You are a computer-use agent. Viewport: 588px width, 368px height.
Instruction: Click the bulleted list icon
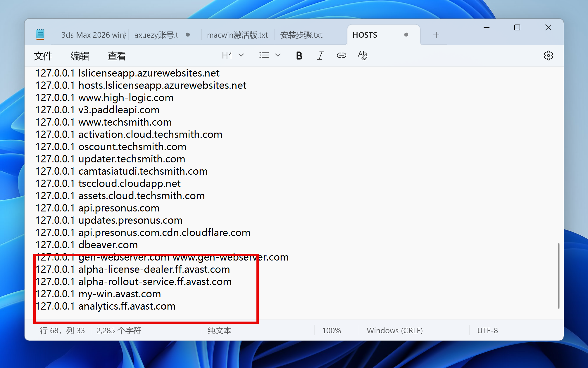coord(264,55)
